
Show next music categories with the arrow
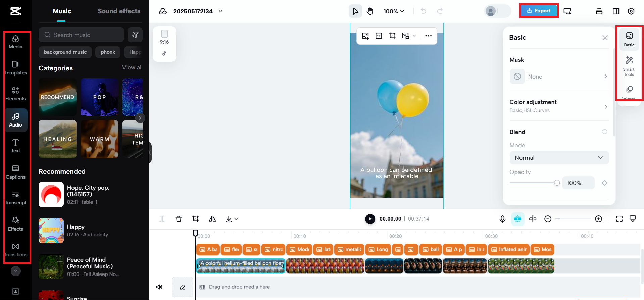point(140,118)
